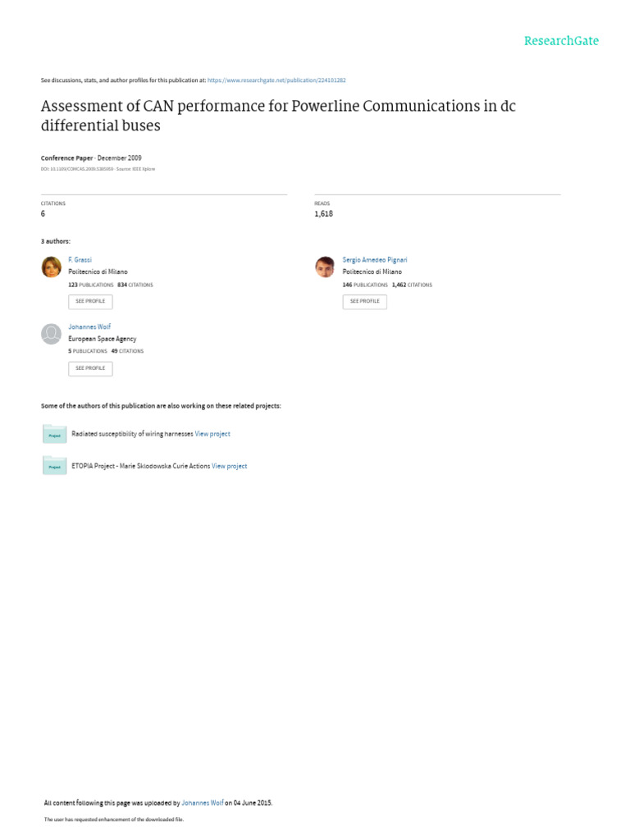The height and width of the screenshot is (840, 630).
Task: Click F. Grassi's profile photo
Action: [51, 267]
